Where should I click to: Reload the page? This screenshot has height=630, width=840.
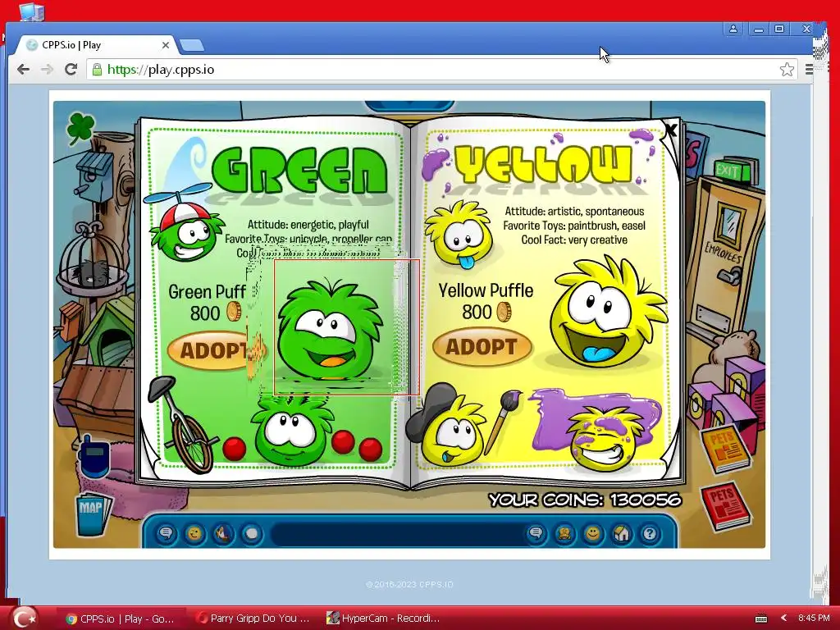pos(71,69)
